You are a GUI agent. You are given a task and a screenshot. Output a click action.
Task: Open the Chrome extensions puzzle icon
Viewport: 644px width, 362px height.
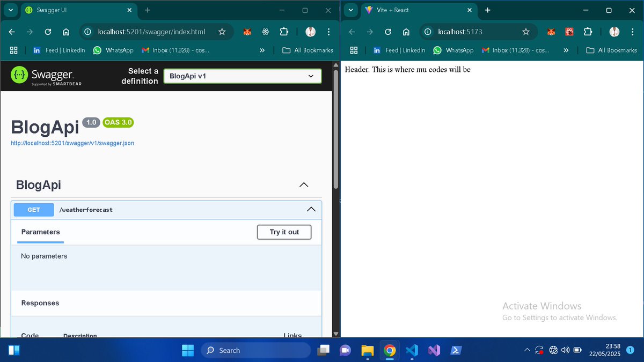click(284, 32)
